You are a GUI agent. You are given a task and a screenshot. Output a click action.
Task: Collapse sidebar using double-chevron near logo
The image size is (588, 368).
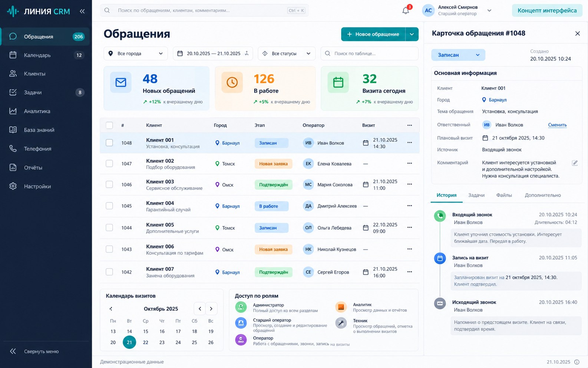(x=82, y=11)
